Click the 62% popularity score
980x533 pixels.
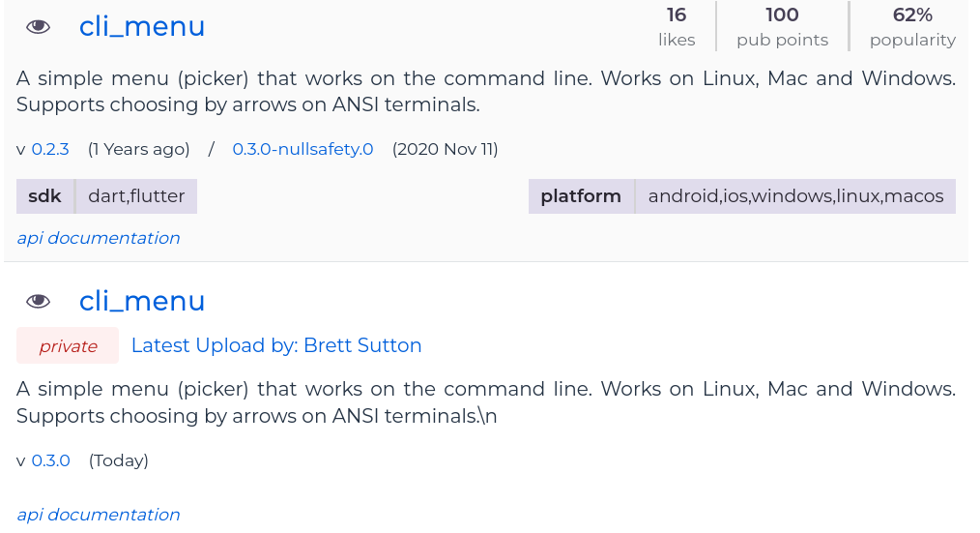click(911, 26)
